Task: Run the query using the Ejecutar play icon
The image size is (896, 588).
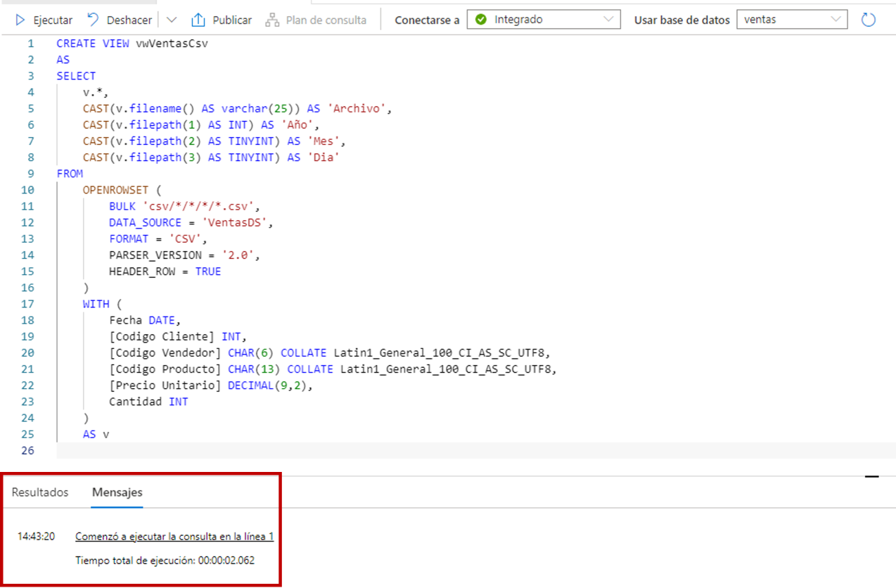Action: (21, 20)
